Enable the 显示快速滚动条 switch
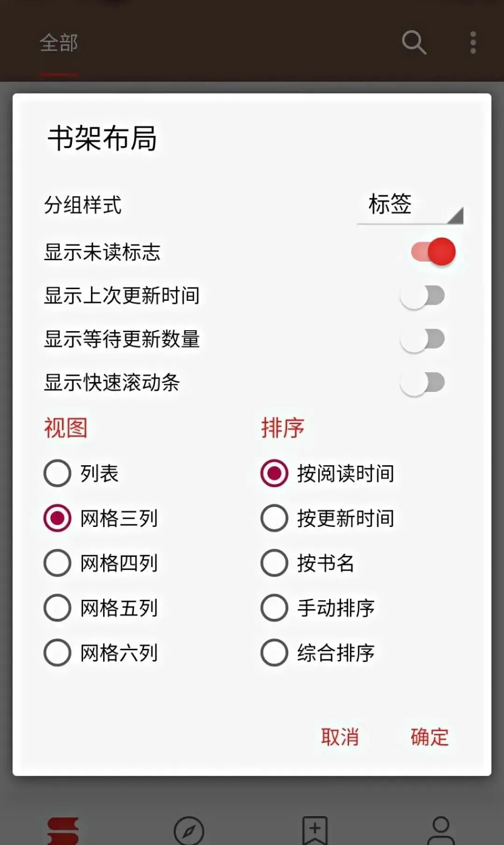The width and height of the screenshot is (504, 845). [x=422, y=383]
